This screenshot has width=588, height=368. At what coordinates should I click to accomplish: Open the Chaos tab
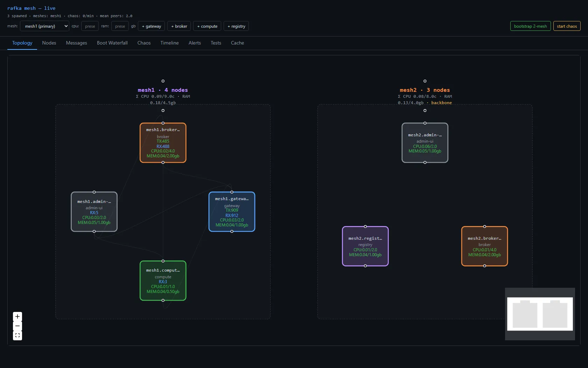pyautogui.click(x=144, y=43)
